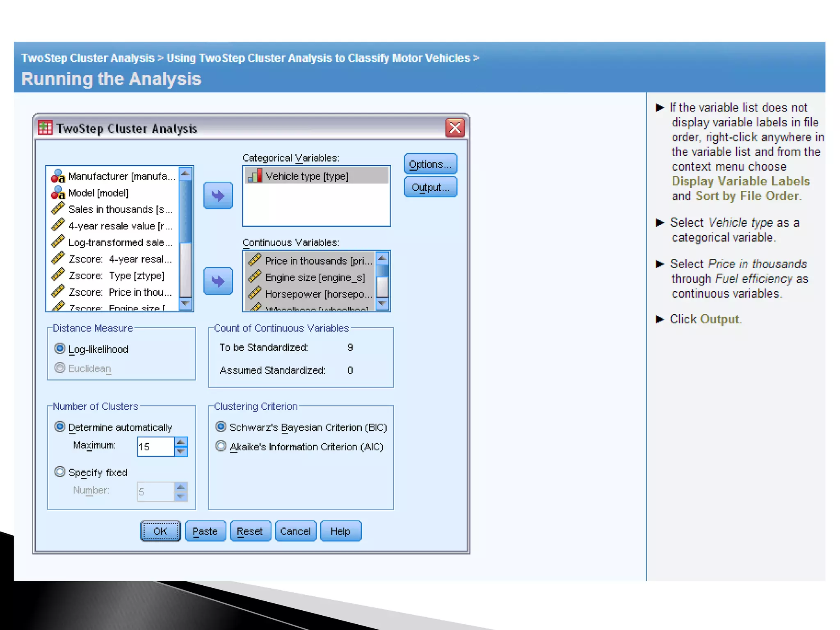Click ruler icon beside Zscore: 4-year resale
The image size is (840, 630).
click(58, 258)
